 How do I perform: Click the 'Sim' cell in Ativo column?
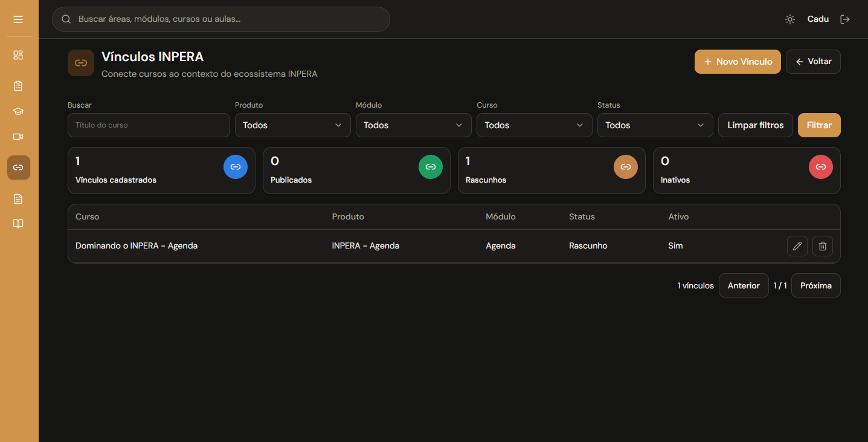[676, 246]
